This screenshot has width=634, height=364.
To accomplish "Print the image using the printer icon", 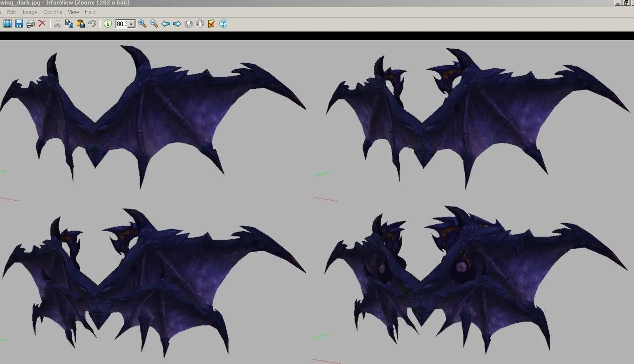I will click(31, 24).
